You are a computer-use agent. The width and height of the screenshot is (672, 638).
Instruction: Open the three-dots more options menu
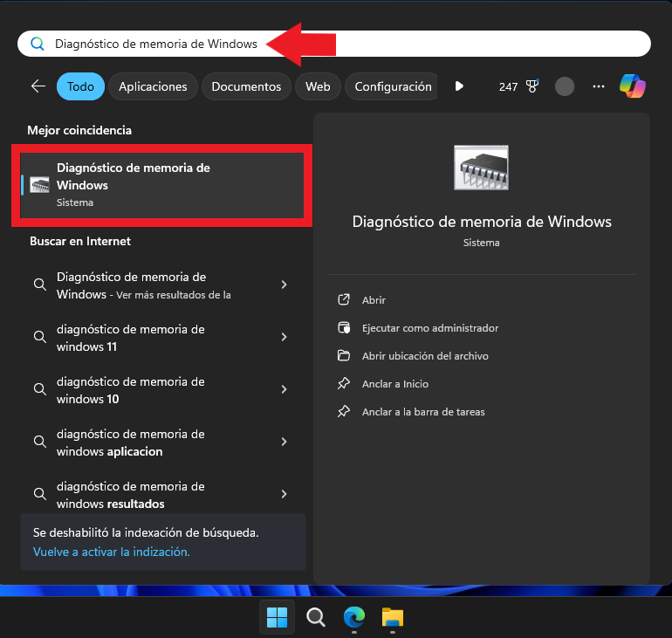pyautogui.click(x=599, y=86)
